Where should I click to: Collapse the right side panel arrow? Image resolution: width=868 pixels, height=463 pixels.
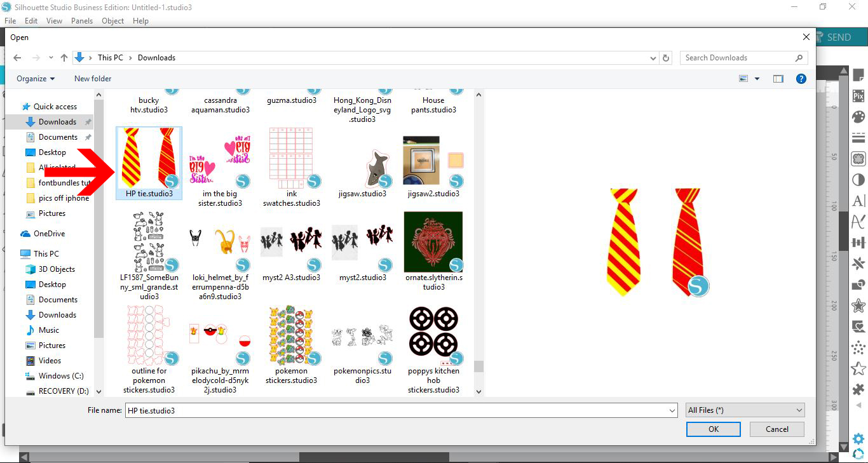859,405
